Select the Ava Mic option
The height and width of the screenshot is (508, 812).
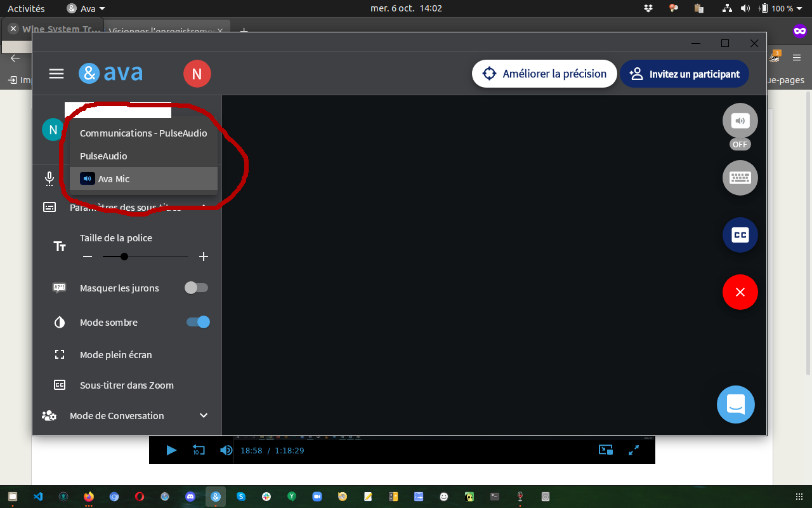click(x=143, y=179)
